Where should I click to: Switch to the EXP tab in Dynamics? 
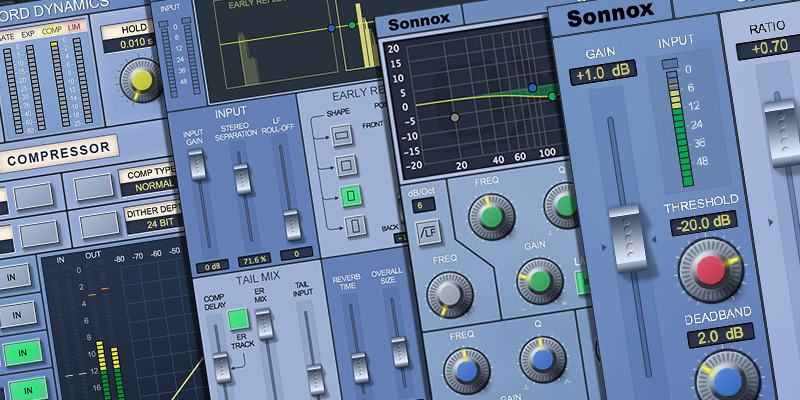[30, 34]
